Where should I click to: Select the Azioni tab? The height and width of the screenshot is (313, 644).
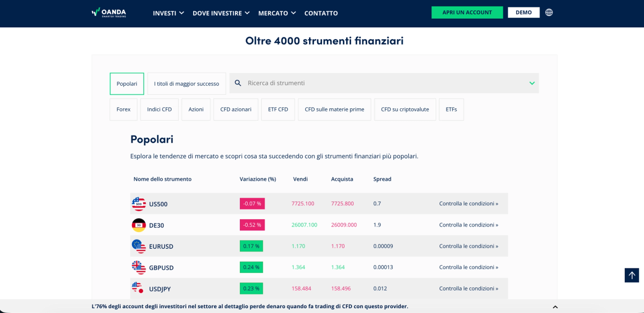pyautogui.click(x=196, y=109)
